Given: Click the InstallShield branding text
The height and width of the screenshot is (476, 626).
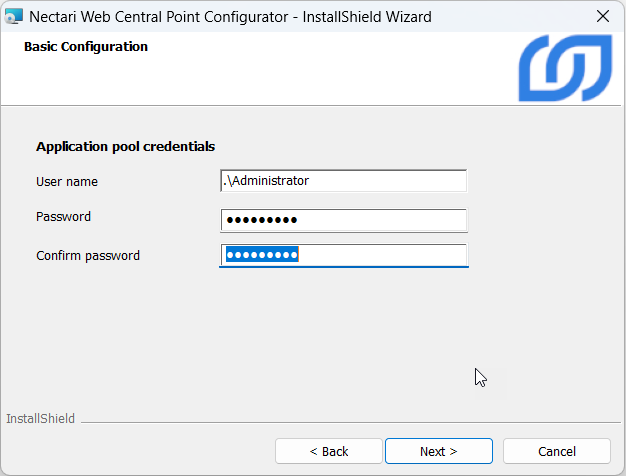Looking at the screenshot, I should tap(41, 418).
